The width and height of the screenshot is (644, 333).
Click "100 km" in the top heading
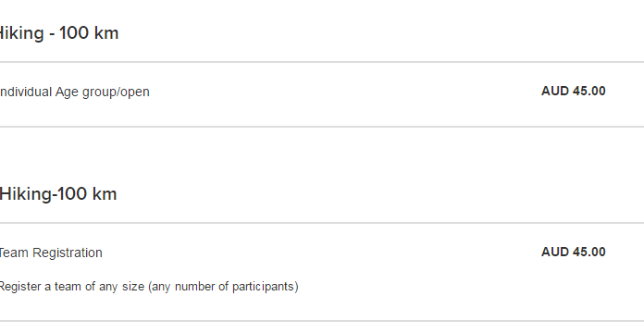click(x=89, y=33)
